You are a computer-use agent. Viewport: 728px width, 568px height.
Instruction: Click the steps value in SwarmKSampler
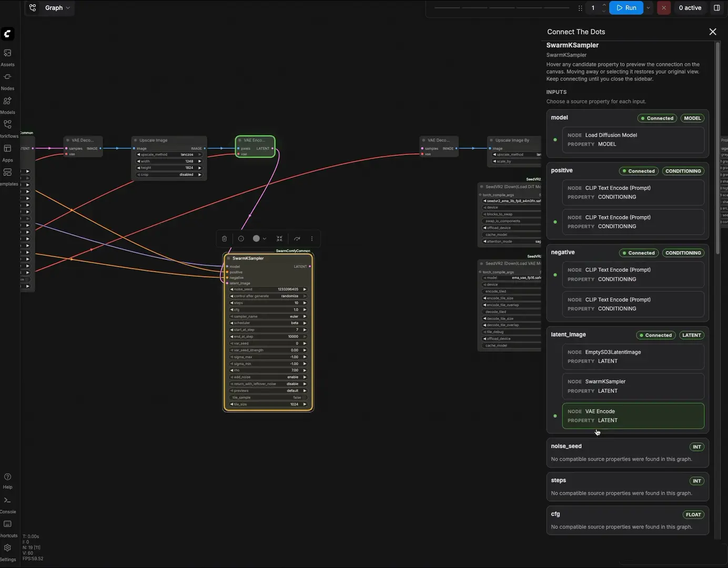[268, 303]
